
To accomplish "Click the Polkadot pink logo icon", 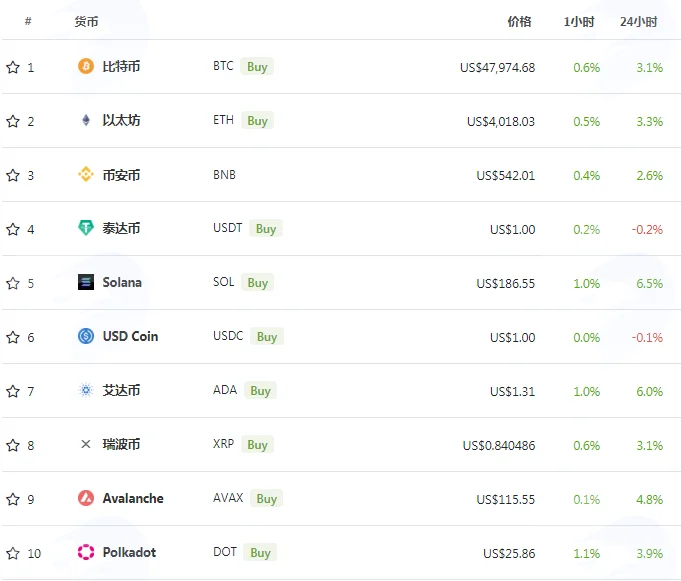I will 86,552.
